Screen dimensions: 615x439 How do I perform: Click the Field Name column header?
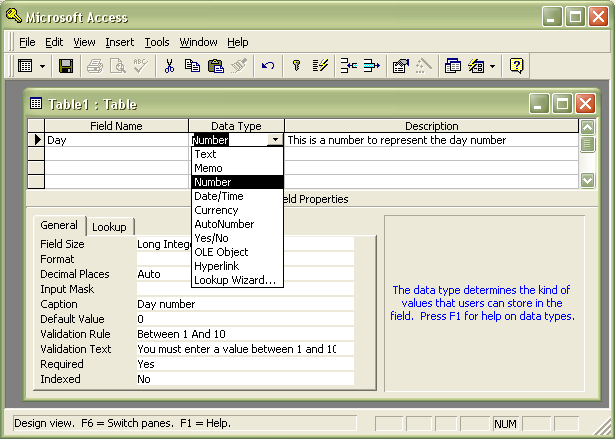[x=116, y=126]
